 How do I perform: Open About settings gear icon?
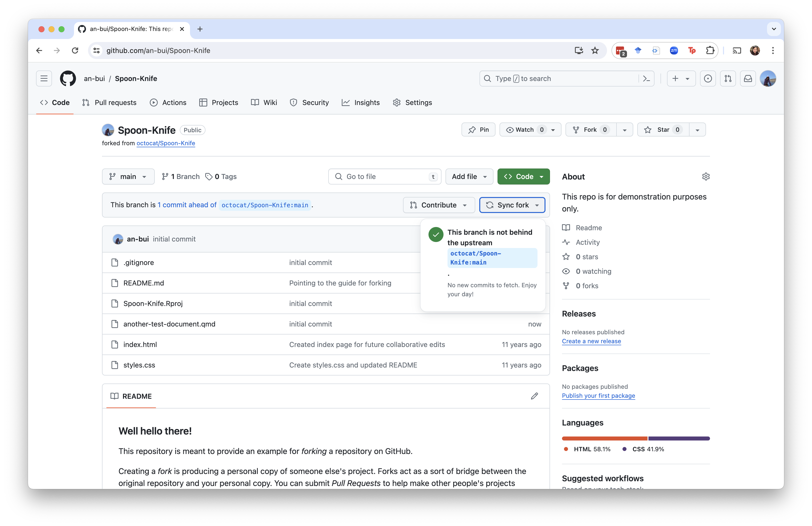click(706, 176)
